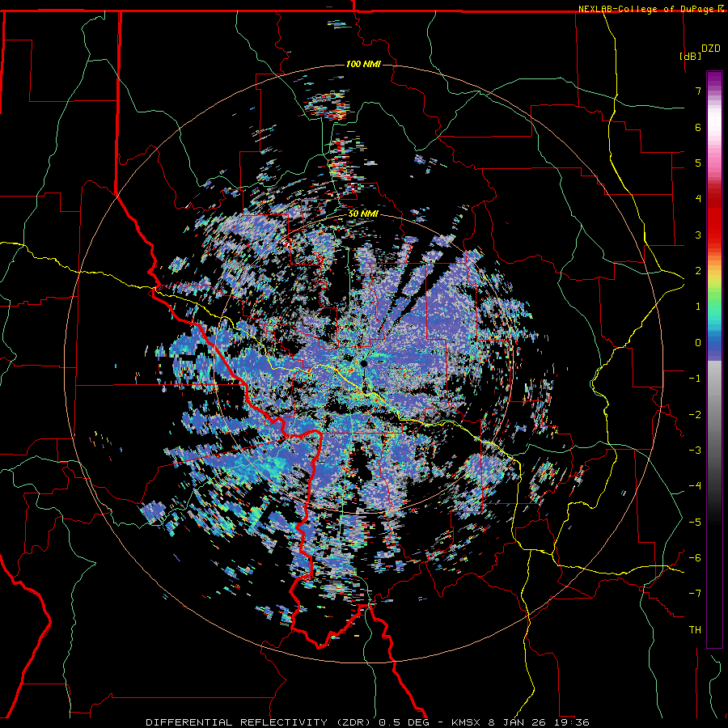This screenshot has height=728, width=728.
Task: Click the -2 value on the color scale
Action: click(x=695, y=415)
